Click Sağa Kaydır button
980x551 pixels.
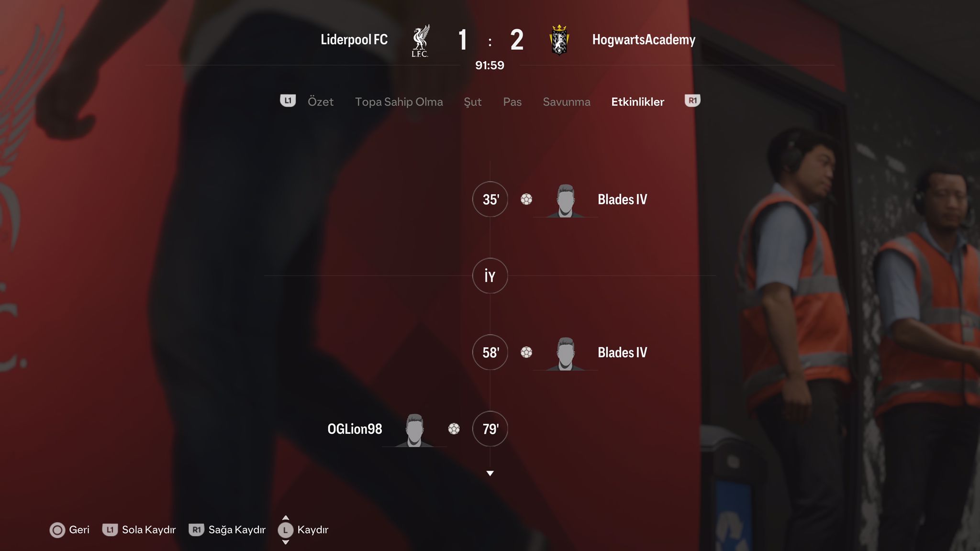click(x=227, y=530)
